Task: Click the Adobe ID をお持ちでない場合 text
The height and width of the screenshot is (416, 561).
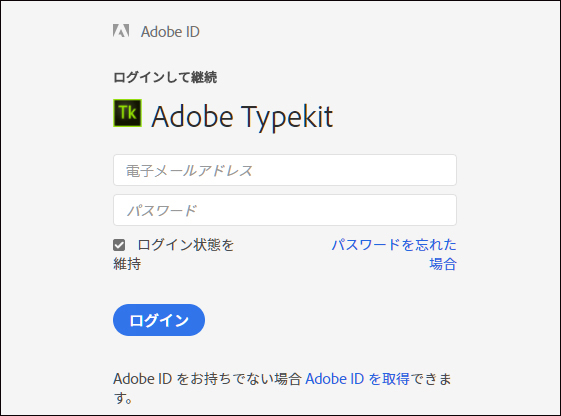Action: [x=208, y=379]
